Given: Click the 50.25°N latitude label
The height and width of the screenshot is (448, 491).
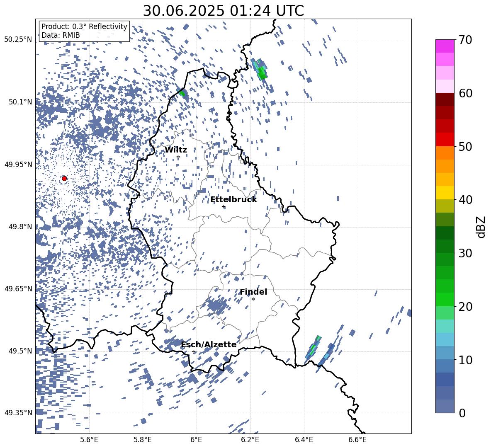Looking at the screenshot, I should [x=18, y=40].
